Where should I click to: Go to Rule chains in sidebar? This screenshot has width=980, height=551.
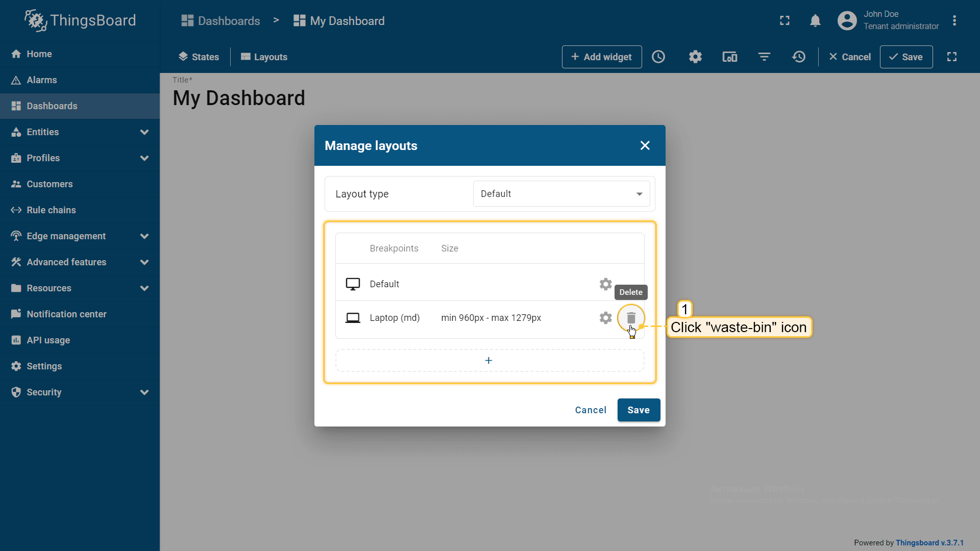pos(51,210)
